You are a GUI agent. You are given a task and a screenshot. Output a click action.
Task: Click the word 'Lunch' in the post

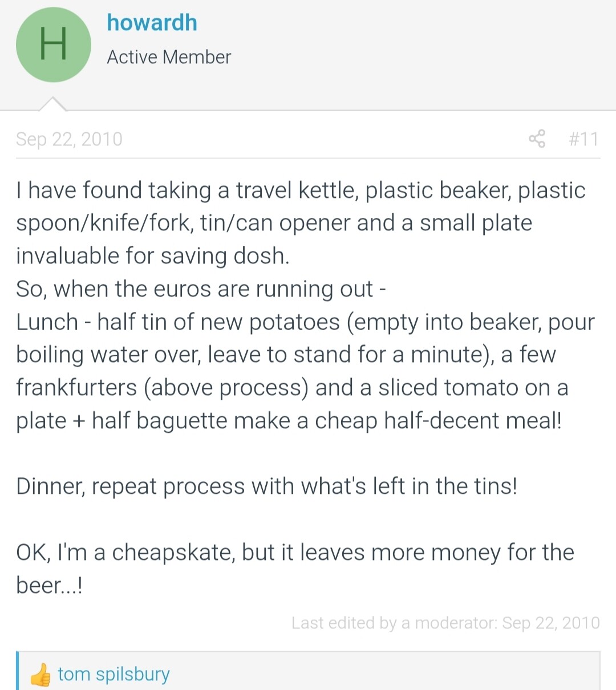[47, 322]
